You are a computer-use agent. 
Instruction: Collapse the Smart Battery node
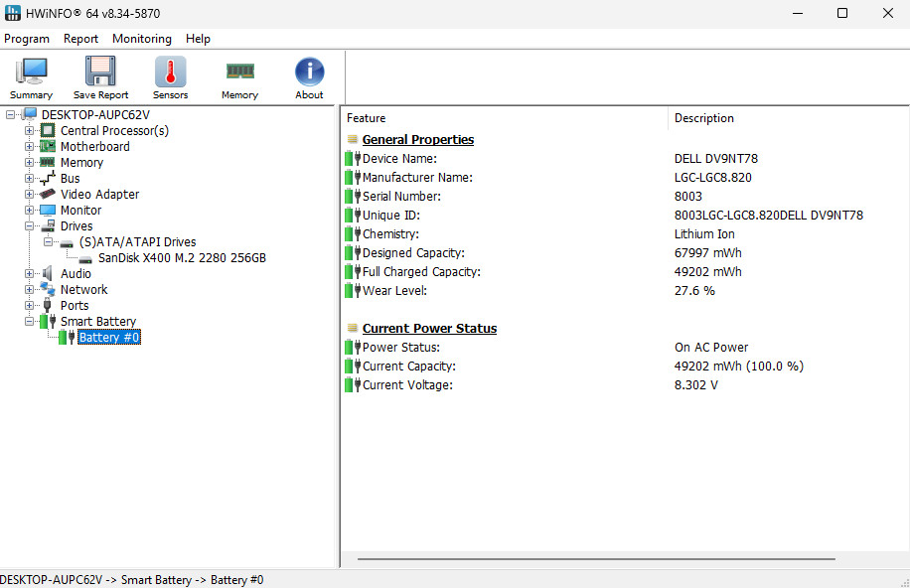pyautogui.click(x=29, y=321)
